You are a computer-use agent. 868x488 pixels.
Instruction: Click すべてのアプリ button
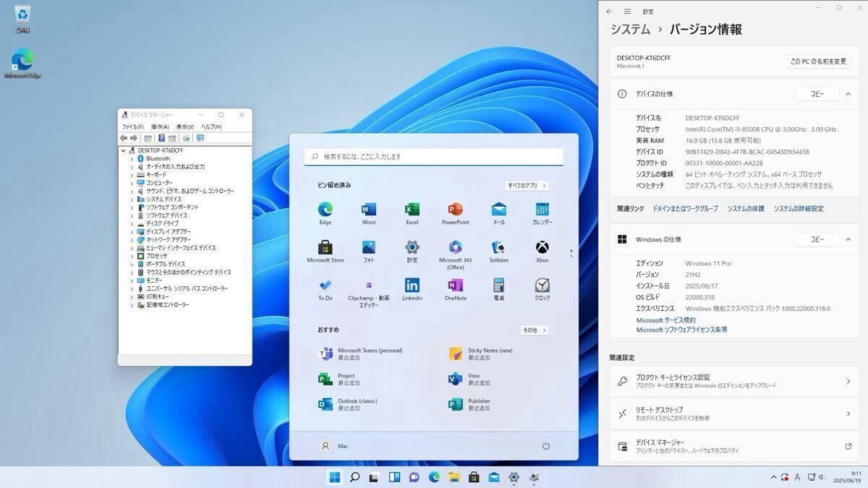tap(527, 186)
